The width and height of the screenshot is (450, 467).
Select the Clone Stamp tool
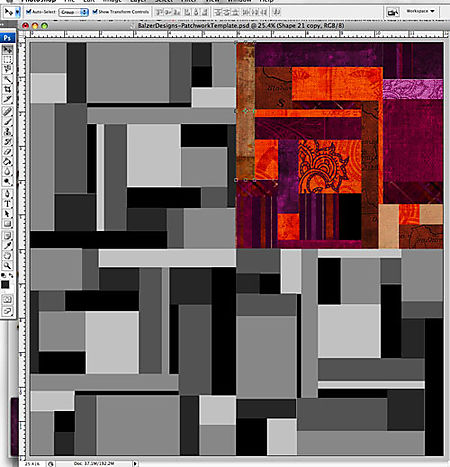(x=7, y=131)
